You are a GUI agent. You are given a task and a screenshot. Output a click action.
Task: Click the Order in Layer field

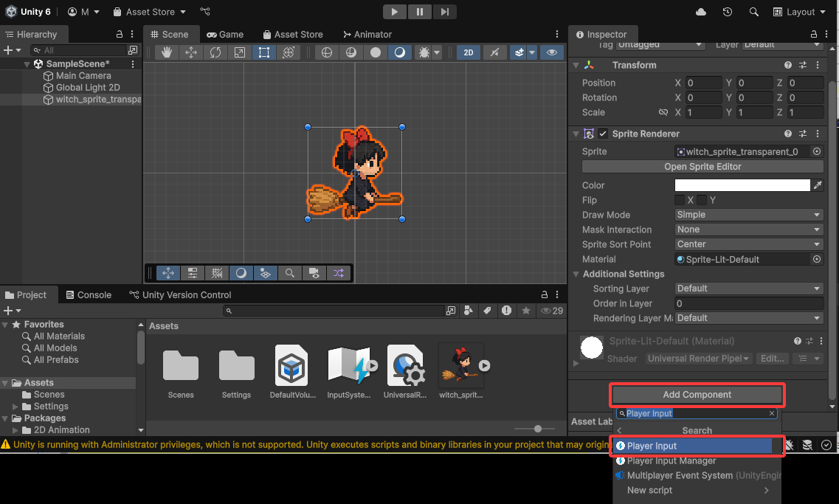pos(748,303)
